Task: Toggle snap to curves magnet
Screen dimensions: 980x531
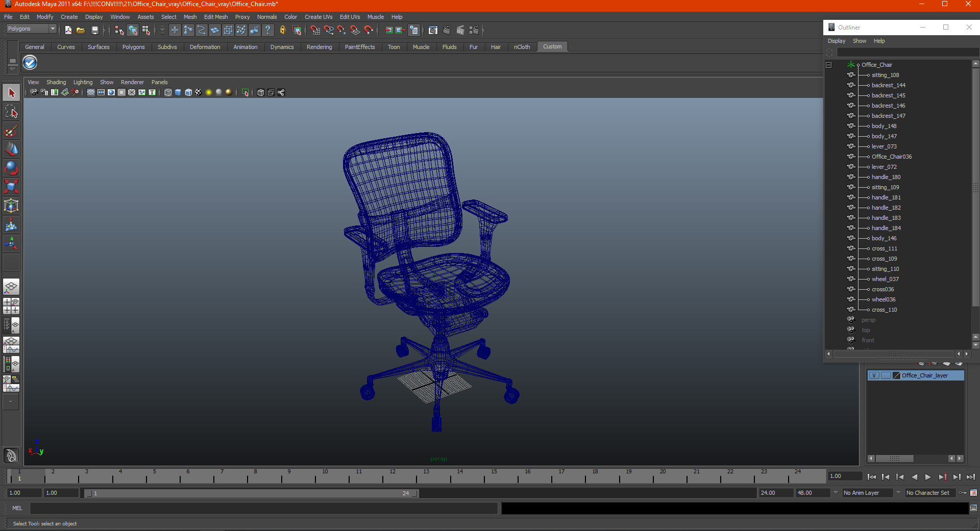Action: pos(328,31)
